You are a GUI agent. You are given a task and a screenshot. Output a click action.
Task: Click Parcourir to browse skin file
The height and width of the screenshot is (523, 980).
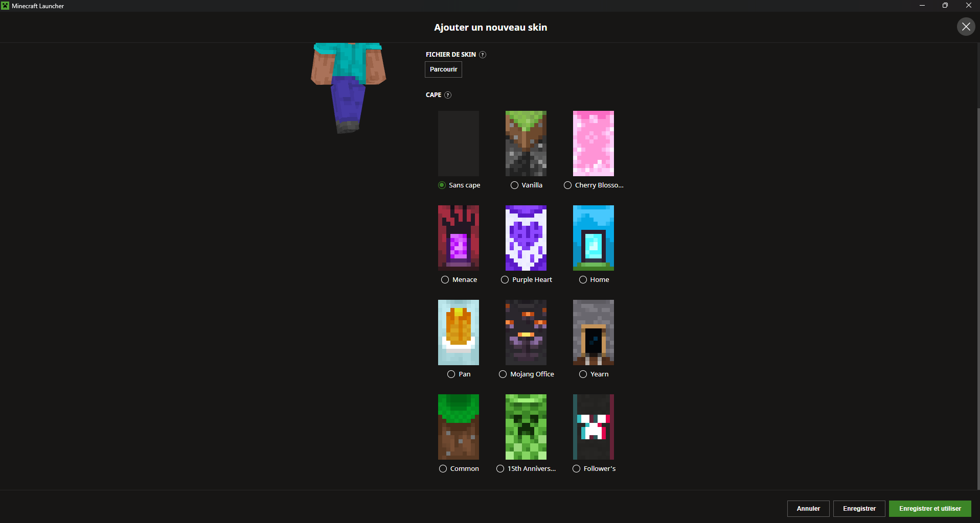tap(443, 69)
